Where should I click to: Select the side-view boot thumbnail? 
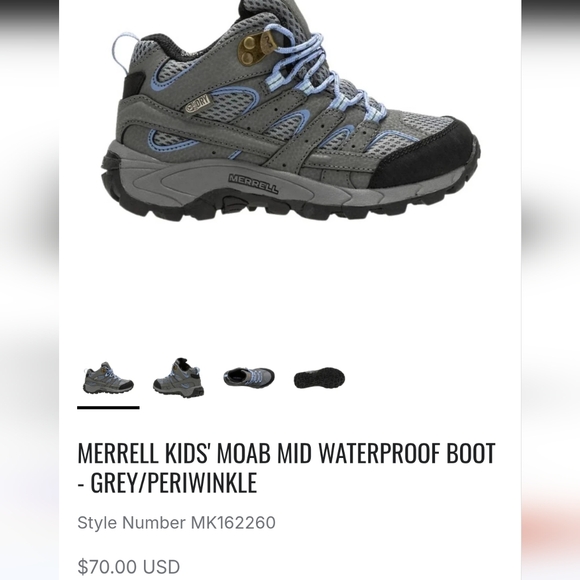coord(108,378)
